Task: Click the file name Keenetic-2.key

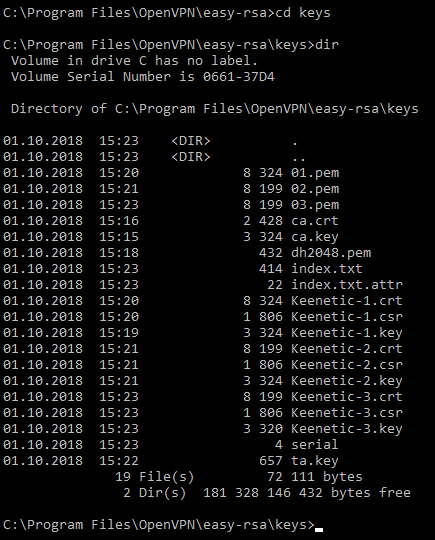Action: (x=347, y=381)
